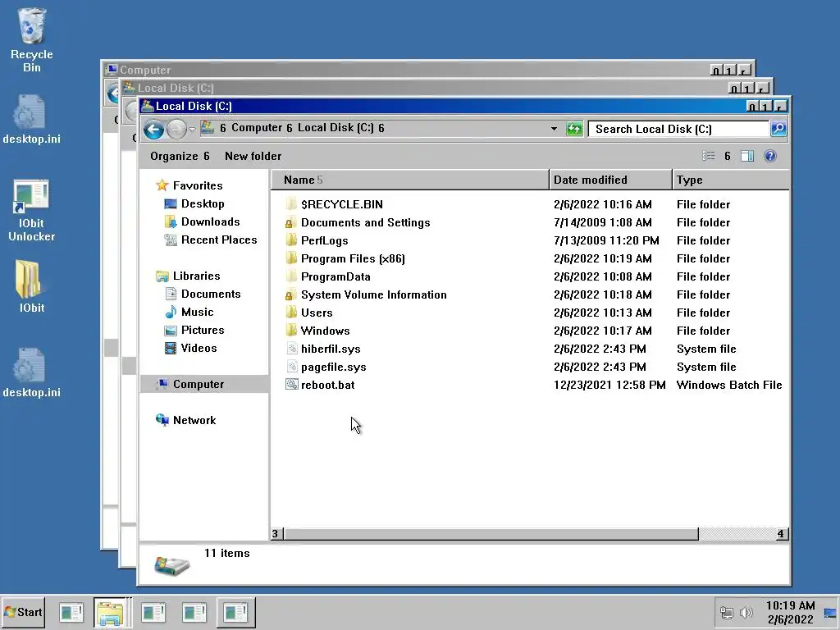The width and height of the screenshot is (840, 630).
Task: Select the $RECYCLE.BIN folder icon
Action: pos(291,204)
